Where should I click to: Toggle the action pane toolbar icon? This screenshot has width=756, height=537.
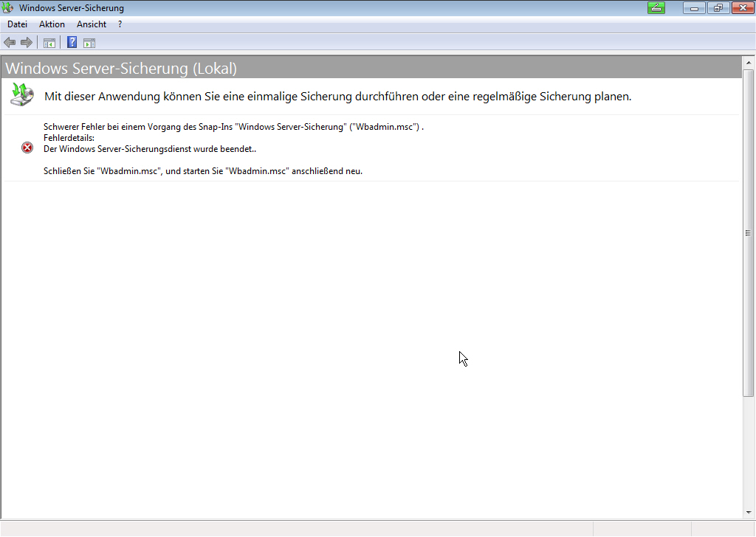point(89,43)
